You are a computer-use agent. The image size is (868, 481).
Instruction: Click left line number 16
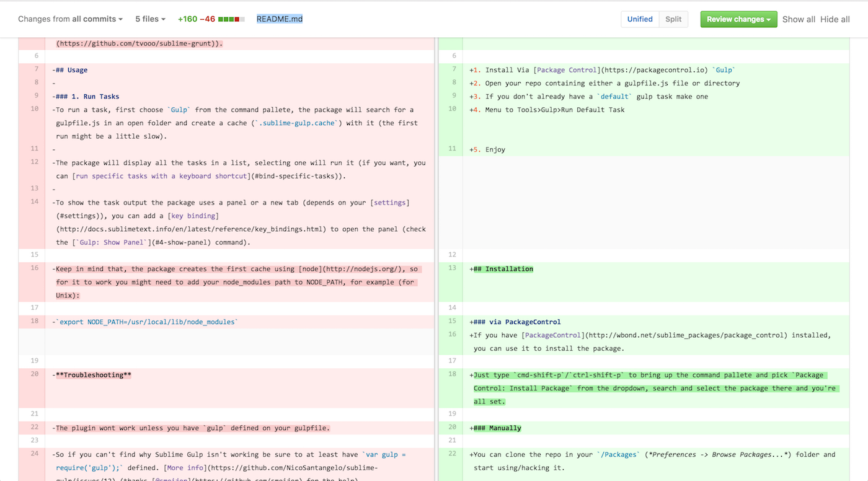35,268
